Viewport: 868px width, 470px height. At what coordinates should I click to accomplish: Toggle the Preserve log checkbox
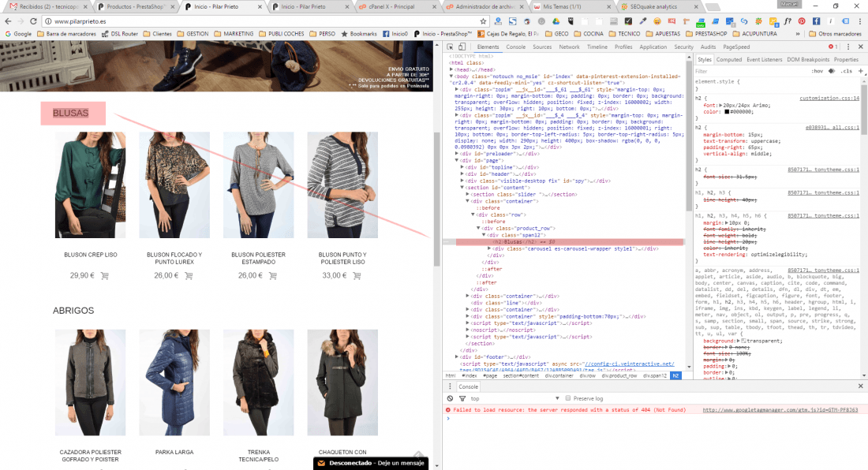point(568,398)
